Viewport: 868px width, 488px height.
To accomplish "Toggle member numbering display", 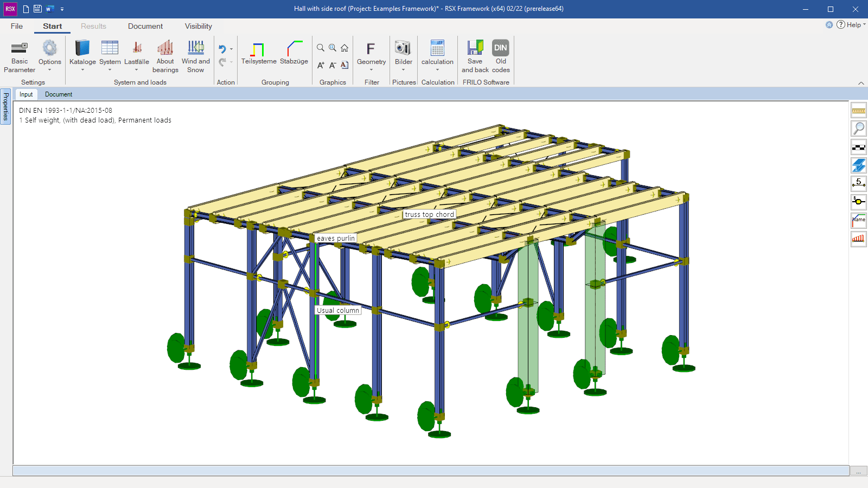I will click(858, 183).
